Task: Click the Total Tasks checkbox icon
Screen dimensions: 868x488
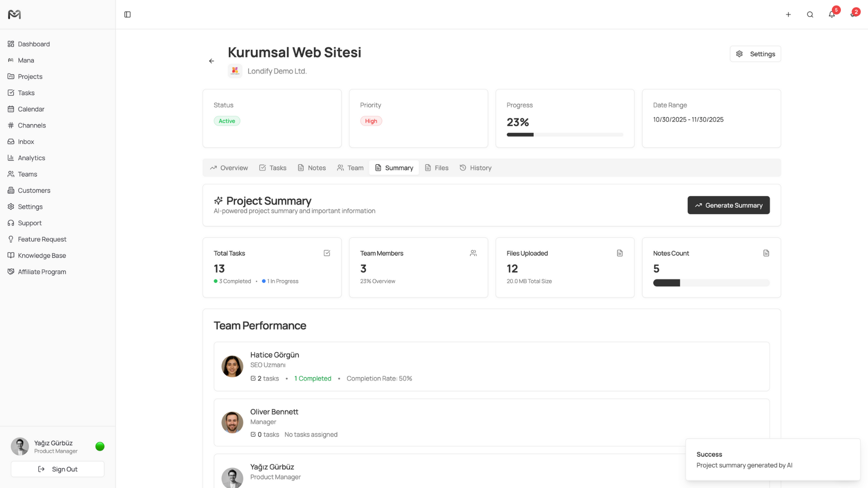Action: pos(327,253)
